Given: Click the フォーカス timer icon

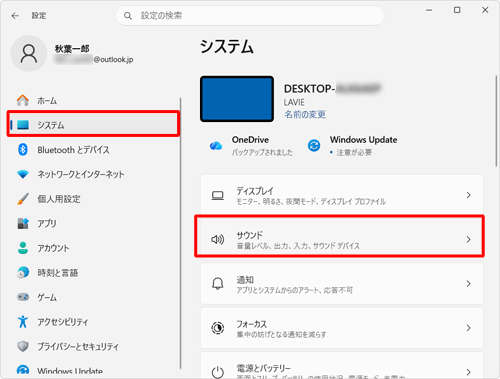Looking at the screenshot, I should click(x=218, y=328).
